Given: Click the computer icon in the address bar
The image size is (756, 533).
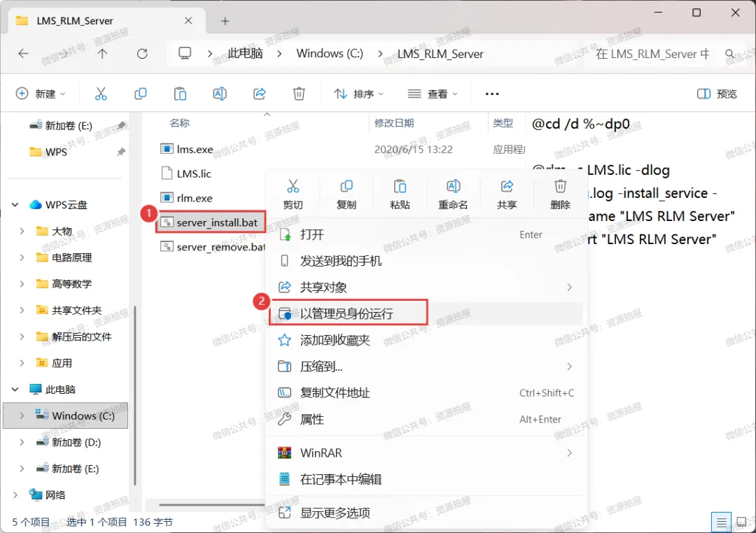Looking at the screenshot, I should pos(185,53).
